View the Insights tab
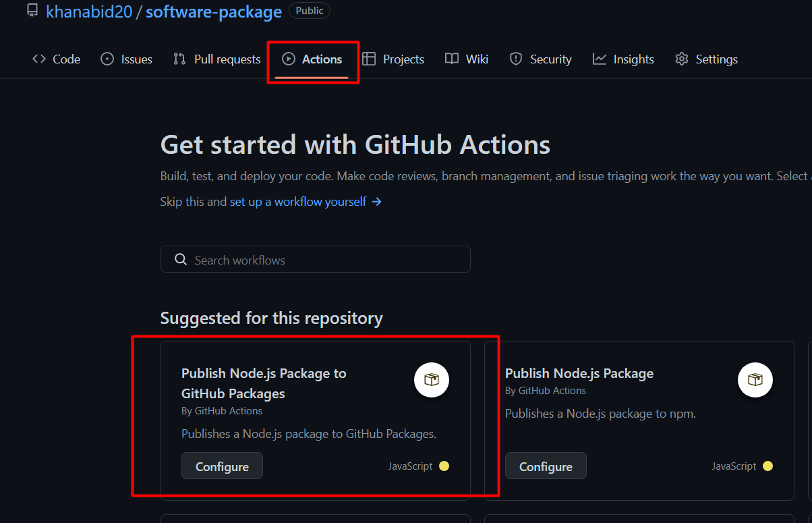 623,59
